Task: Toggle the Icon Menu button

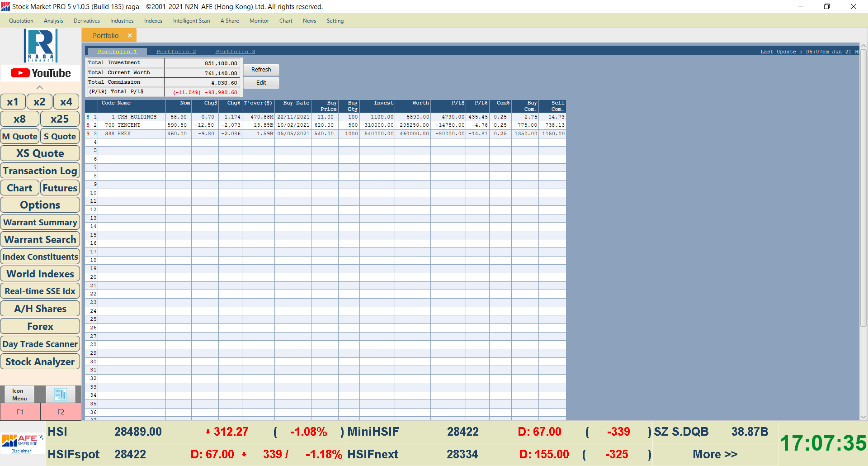Action: (19, 395)
